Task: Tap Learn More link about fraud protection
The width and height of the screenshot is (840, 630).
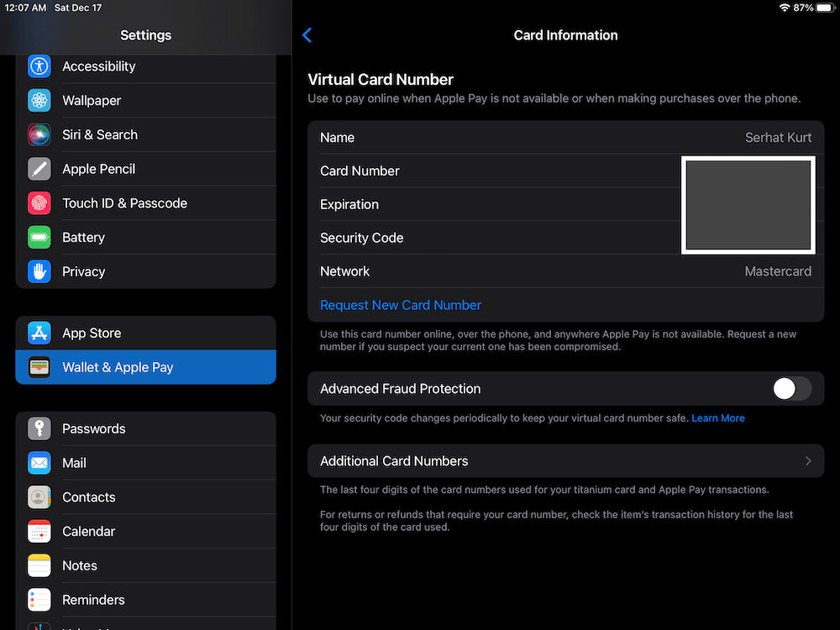Action: point(718,418)
